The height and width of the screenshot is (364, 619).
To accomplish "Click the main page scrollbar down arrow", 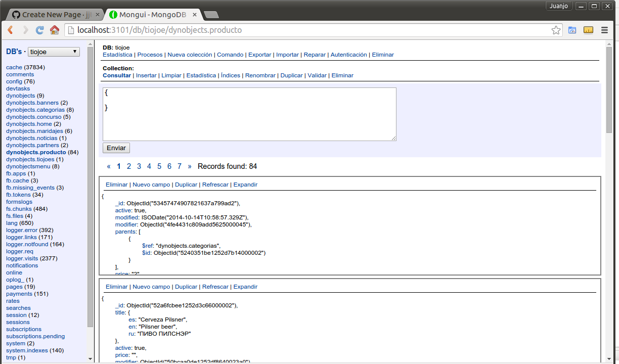I will (609, 358).
